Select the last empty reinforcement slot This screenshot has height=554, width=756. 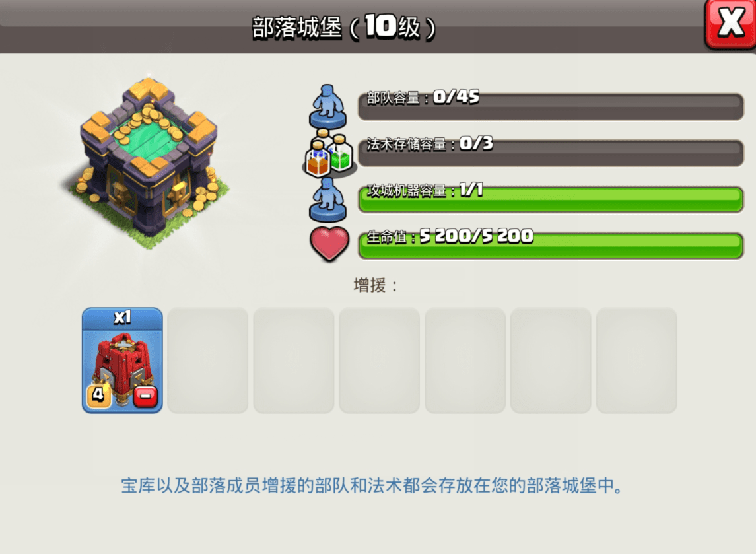tap(636, 360)
